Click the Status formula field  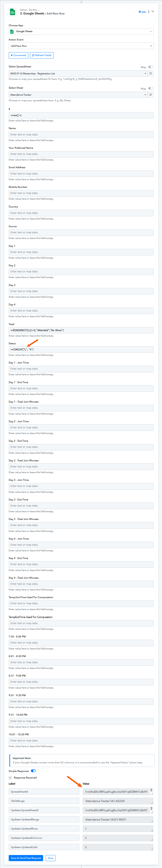pos(81,349)
